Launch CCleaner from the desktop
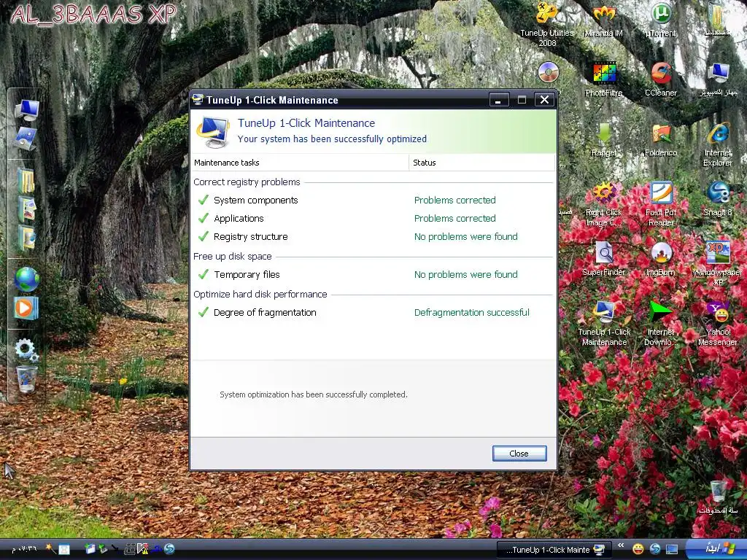This screenshot has width=747, height=560. click(661, 79)
